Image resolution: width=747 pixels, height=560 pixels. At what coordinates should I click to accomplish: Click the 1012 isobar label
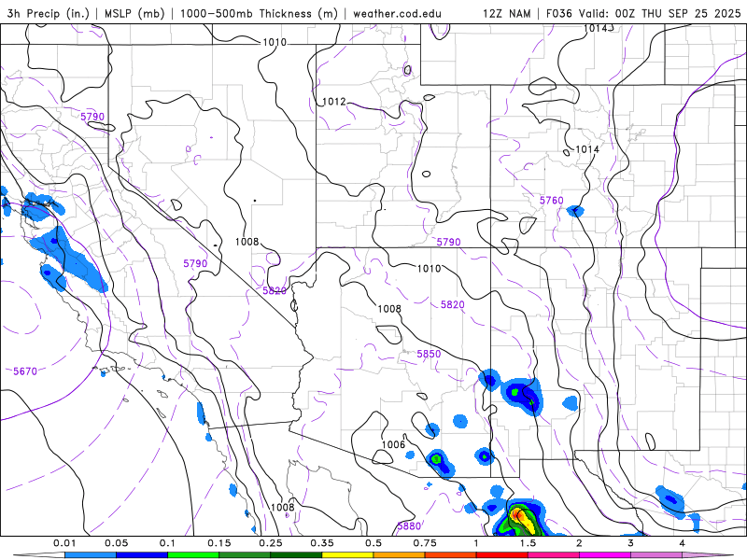tap(334, 102)
